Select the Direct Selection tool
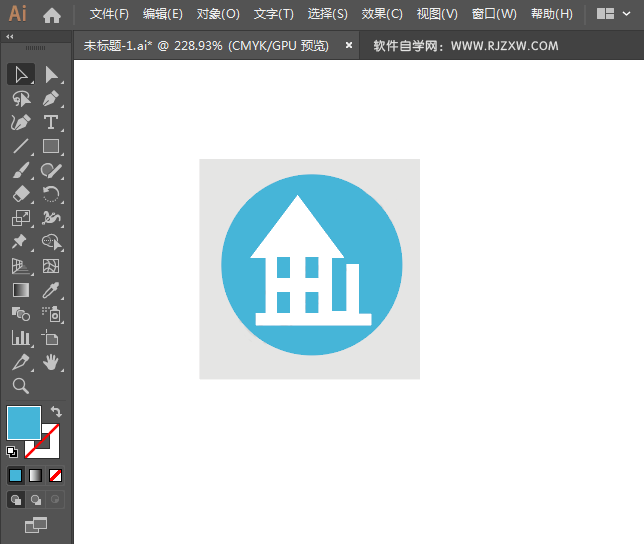The height and width of the screenshot is (544, 644). click(x=52, y=75)
